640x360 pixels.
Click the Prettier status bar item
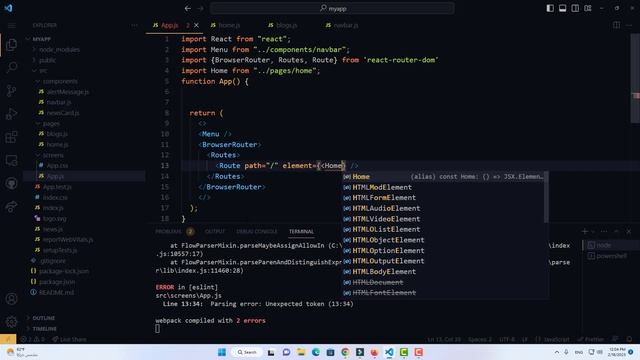591,339
